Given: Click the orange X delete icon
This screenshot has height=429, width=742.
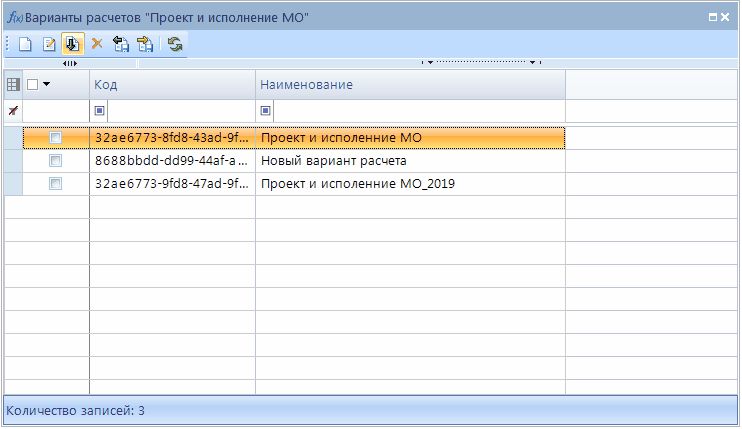Looking at the screenshot, I should (x=97, y=44).
